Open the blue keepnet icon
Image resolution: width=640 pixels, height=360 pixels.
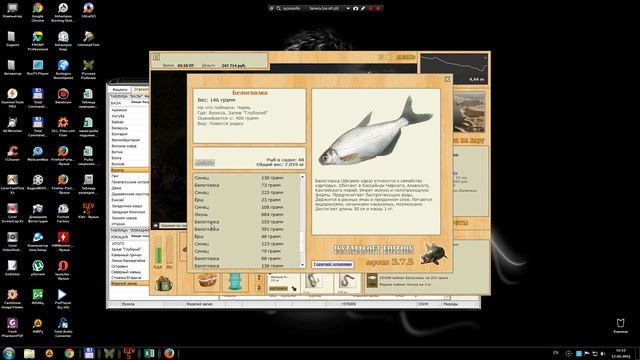point(235,282)
